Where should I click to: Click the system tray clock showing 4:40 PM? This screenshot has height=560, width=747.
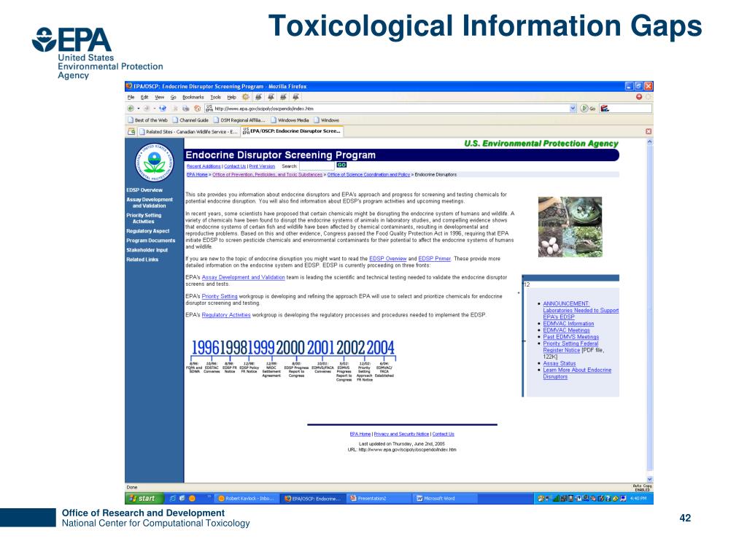pyautogui.click(x=638, y=499)
